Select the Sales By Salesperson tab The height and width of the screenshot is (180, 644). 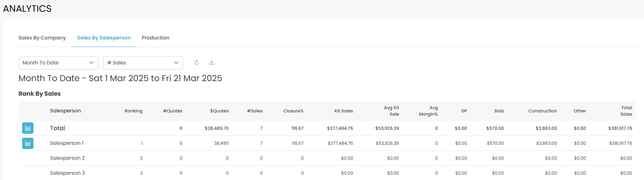point(104,38)
